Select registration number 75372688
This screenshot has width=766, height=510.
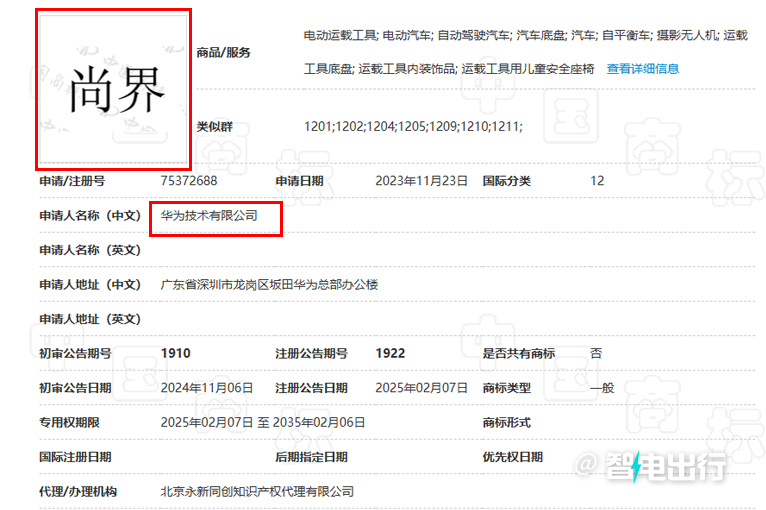point(189,181)
